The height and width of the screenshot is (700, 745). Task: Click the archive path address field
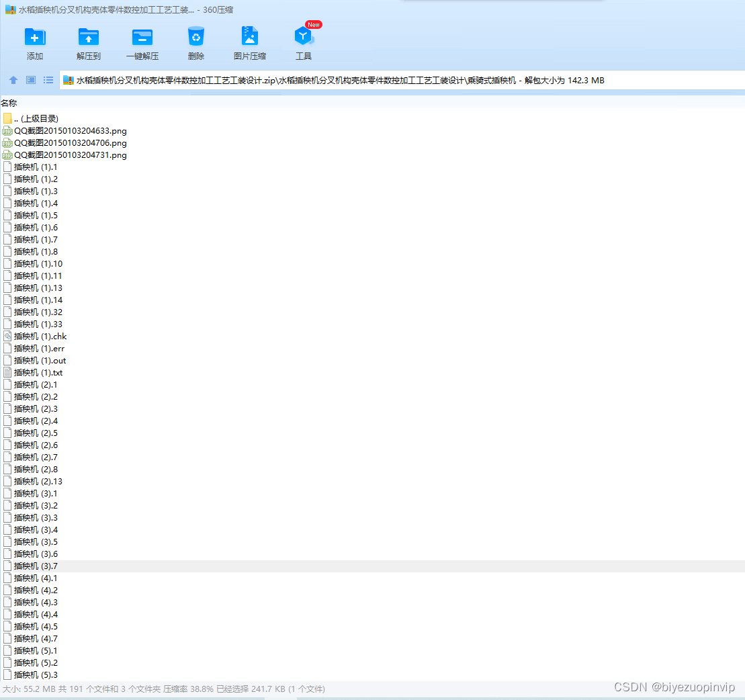click(x=402, y=81)
